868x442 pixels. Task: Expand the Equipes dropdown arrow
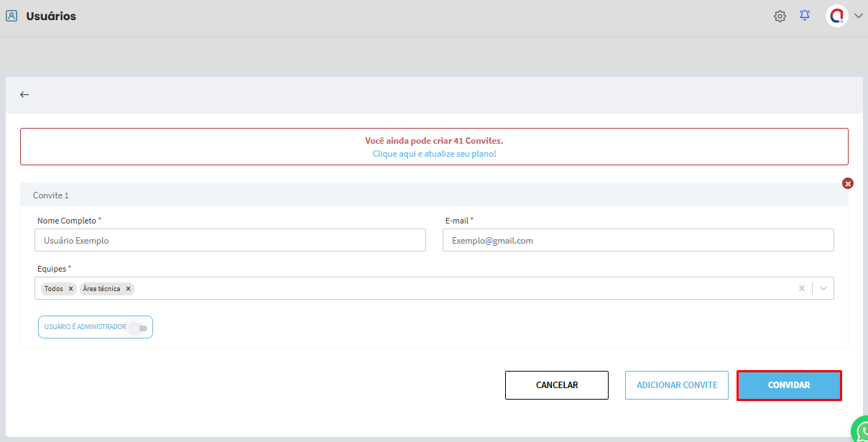(x=823, y=288)
